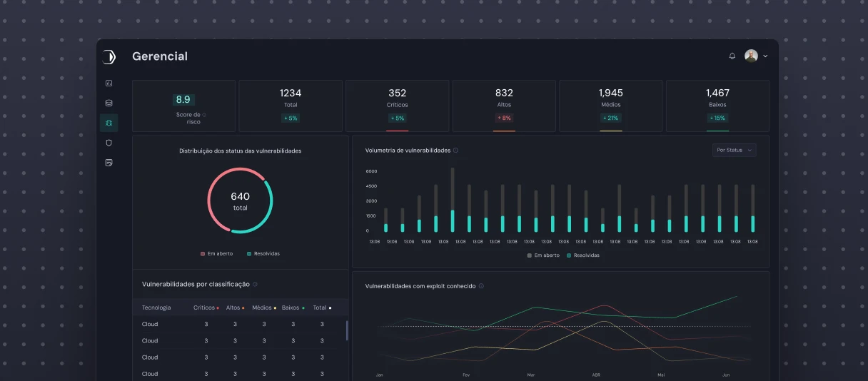
Task: Open the database stack sidebar icon
Action: click(108, 103)
